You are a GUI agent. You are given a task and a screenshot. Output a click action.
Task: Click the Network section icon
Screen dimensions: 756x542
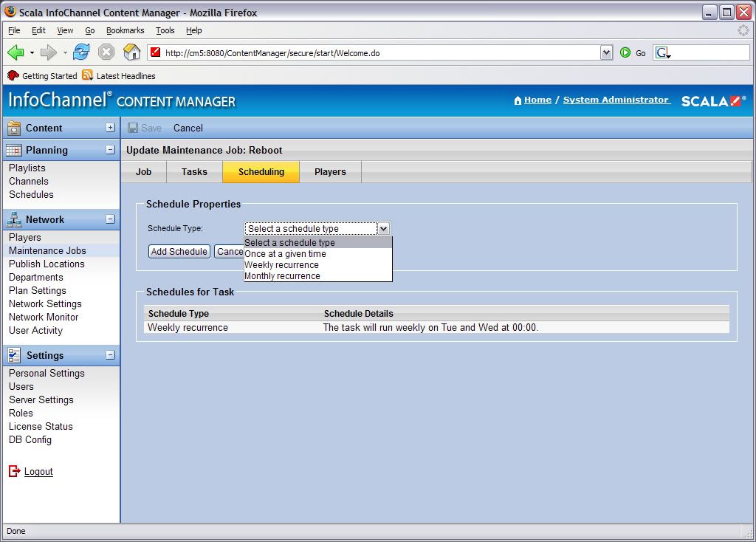point(14,219)
